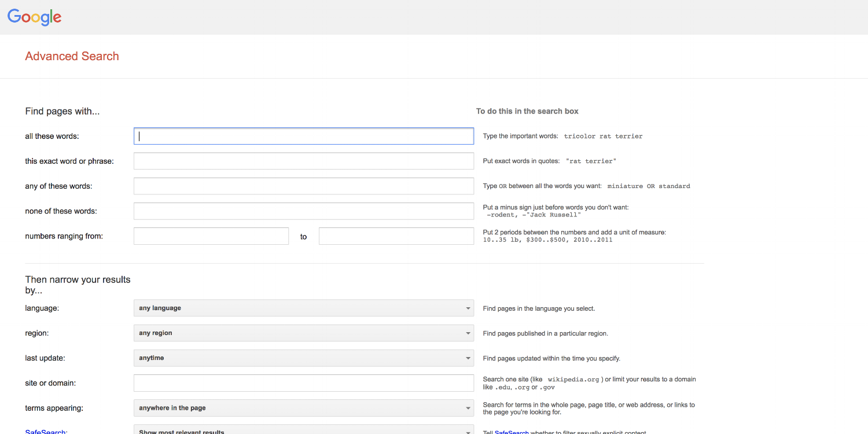Viewport: 868px width, 434px height.
Task: Click the 'tricolor rat terrier' example text
Action: (x=604, y=137)
